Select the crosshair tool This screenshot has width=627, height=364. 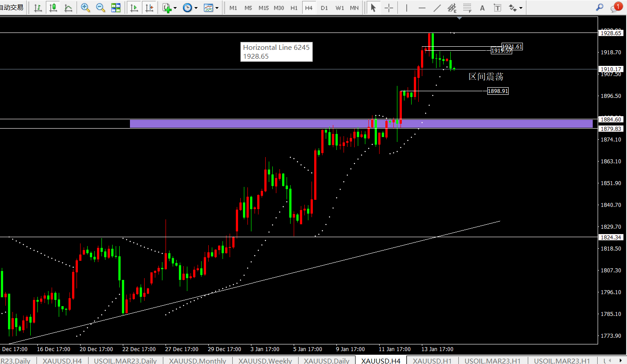(x=388, y=8)
